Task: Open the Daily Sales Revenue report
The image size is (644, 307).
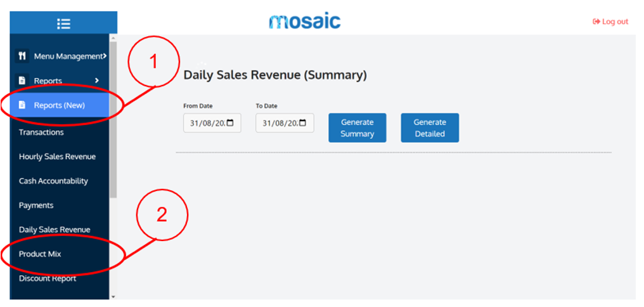Action: [55, 230]
